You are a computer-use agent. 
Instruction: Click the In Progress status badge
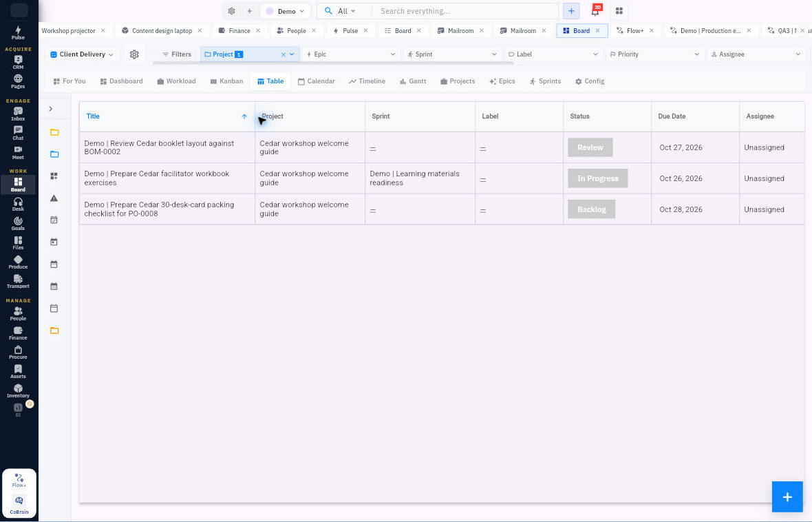[x=597, y=178]
